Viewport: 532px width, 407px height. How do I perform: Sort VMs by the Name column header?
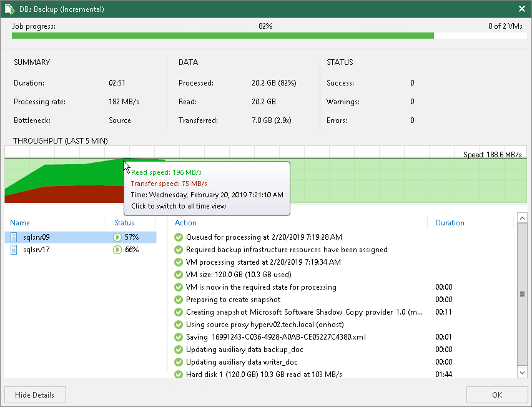(x=19, y=223)
